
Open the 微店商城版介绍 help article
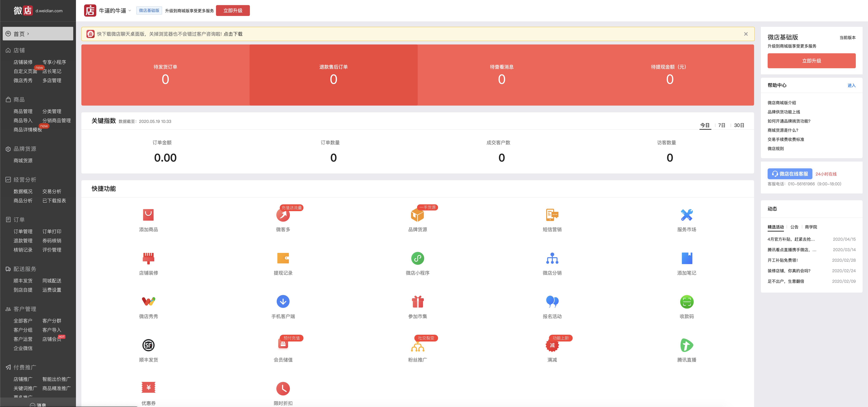click(x=781, y=103)
